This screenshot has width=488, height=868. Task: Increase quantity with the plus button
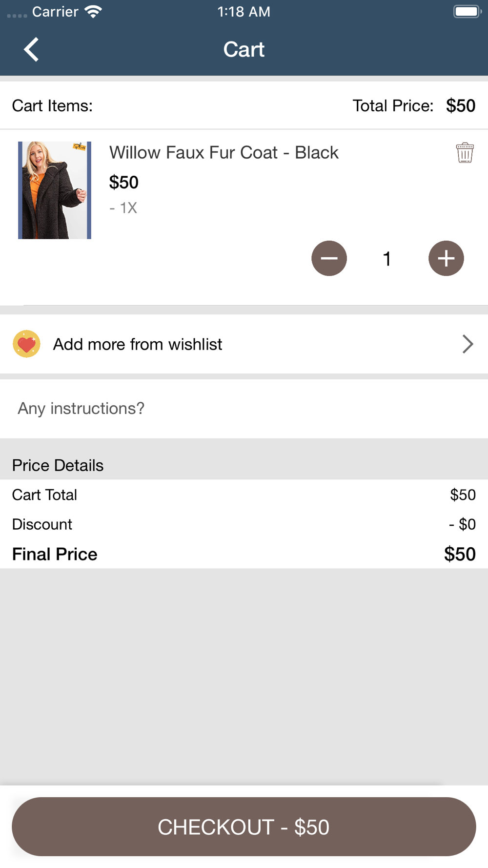446,258
